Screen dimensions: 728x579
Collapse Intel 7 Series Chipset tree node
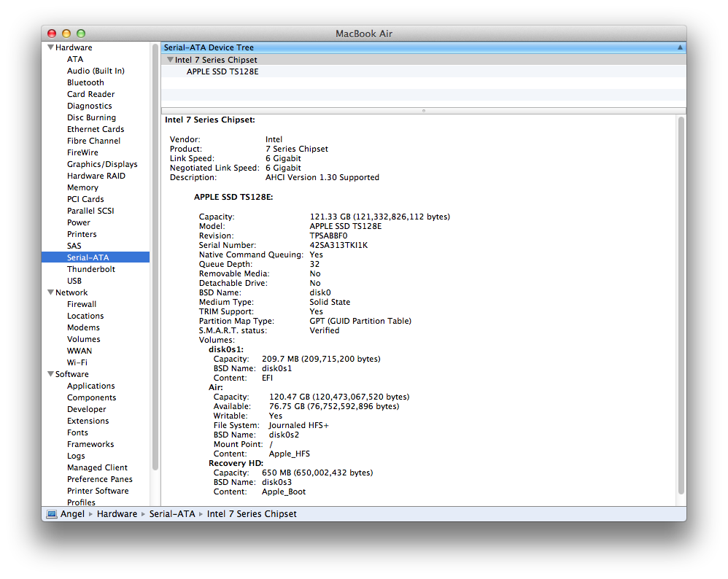point(171,60)
